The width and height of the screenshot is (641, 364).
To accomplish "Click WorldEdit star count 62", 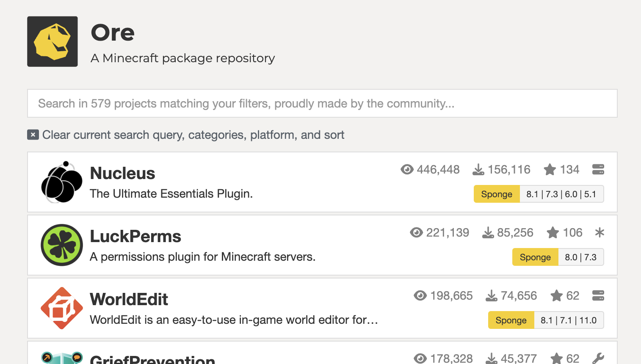I will coord(572,296).
